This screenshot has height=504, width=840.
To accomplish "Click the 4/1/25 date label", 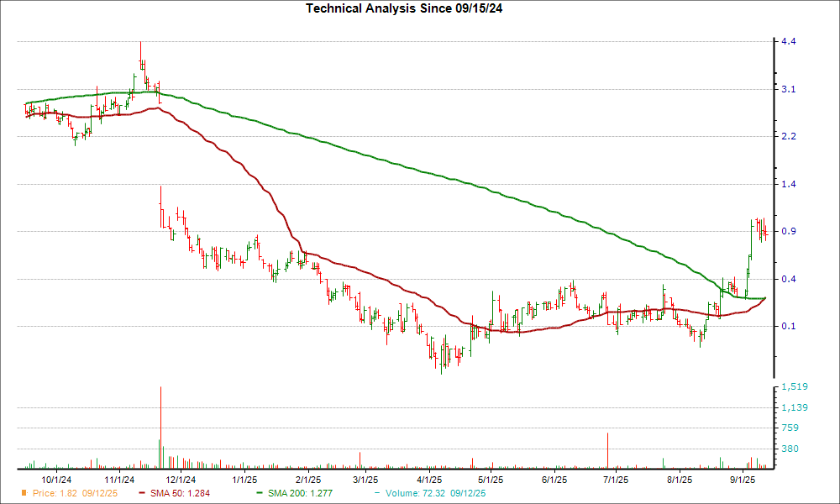I will pos(428,480).
